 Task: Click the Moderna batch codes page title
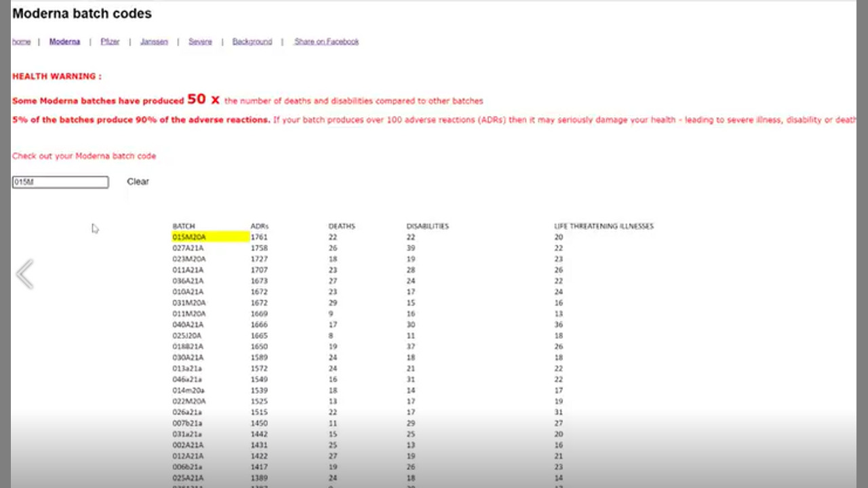[x=82, y=14]
